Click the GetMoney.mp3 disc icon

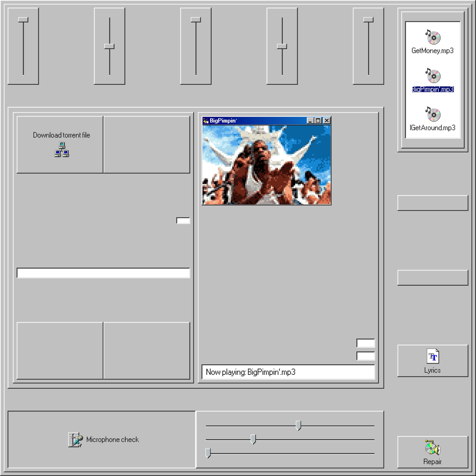coord(433,37)
